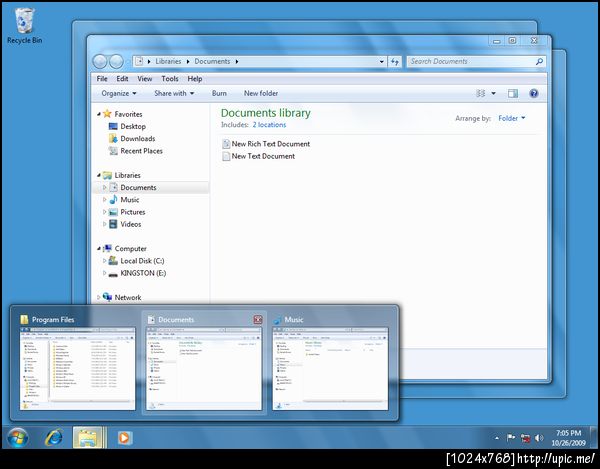Image resolution: width=600 pixels, height=469 pixels.
Task: Switch to the Documents thumbnail preview
Action: (204, 368)
